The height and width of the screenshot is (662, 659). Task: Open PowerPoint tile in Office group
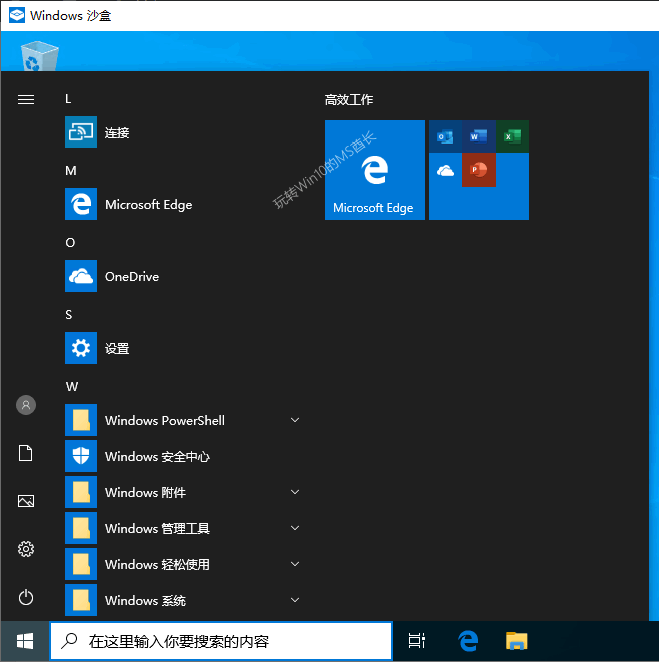[x=478, y=170]
